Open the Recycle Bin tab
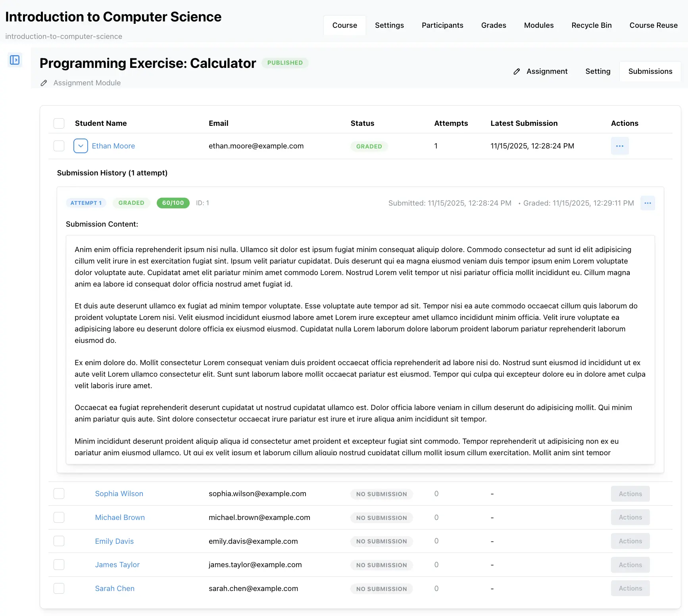Viewport: 688px width, 616px height. click(x=591, y=25)
